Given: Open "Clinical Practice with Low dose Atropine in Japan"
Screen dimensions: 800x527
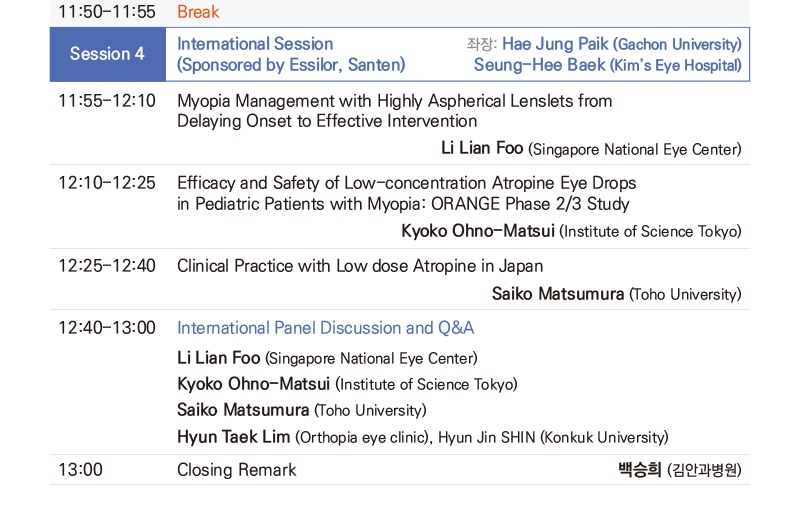Looking at the screenshot, I should [360, 266].
